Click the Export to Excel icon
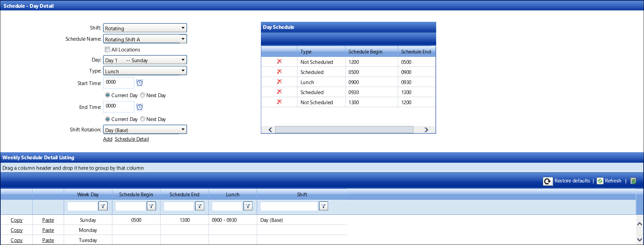 pyautogui.click(x=633, y=181)
